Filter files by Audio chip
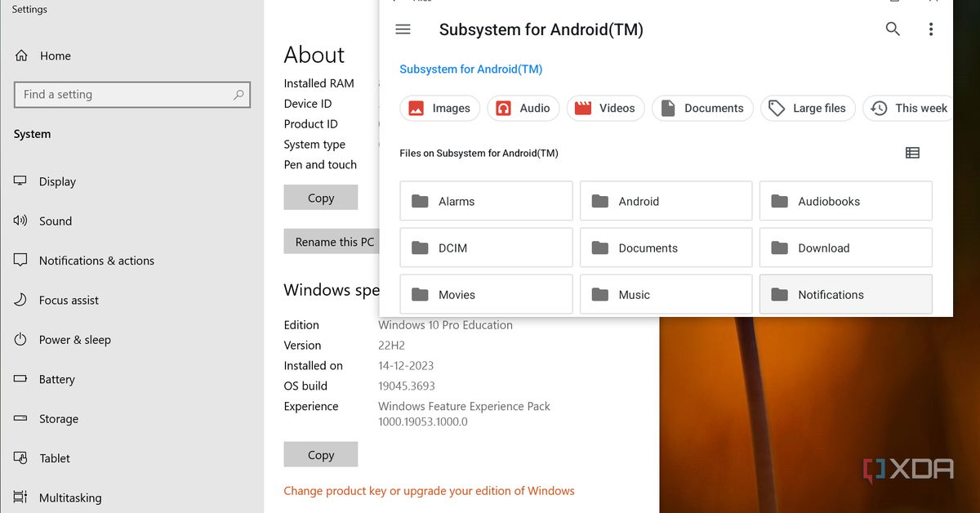This screenshot has width=980, height=513. (x=523, y=108)
